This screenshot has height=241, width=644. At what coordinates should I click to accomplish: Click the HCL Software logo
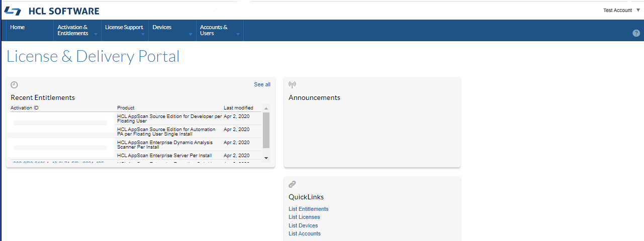(52, 11)
